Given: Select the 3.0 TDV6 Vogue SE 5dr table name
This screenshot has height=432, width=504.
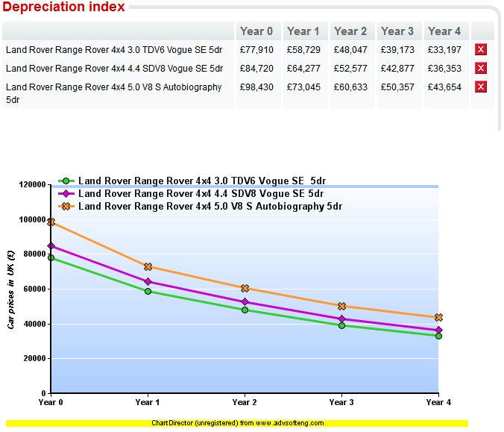Looking at the screenshot, I should [114, 50].
